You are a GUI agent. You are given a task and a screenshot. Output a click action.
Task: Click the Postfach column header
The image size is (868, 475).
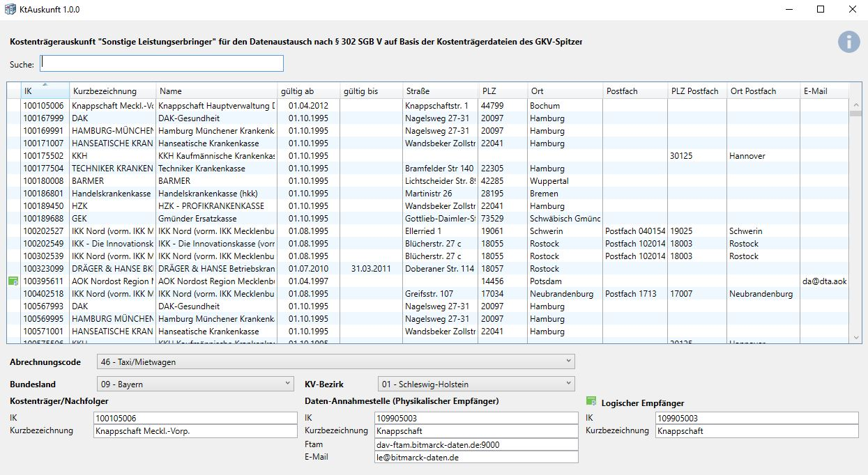pos(635,91)
